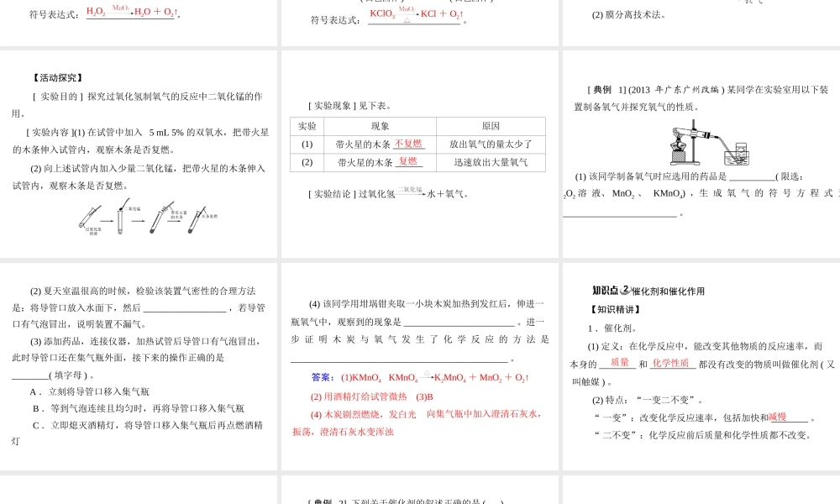
Task: Click the red 化学性质 fill-in answer
Action: point(670,363)
